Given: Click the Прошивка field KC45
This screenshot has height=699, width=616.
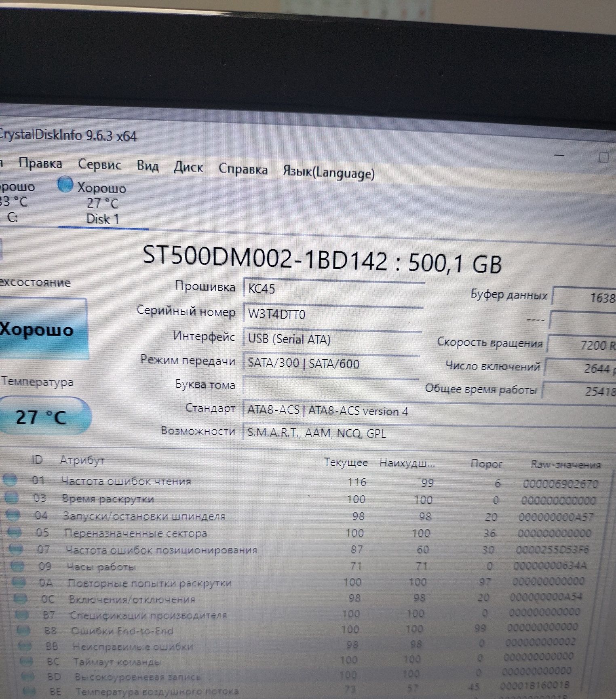Looking at the screenshot, I should (x=333, y=289).
